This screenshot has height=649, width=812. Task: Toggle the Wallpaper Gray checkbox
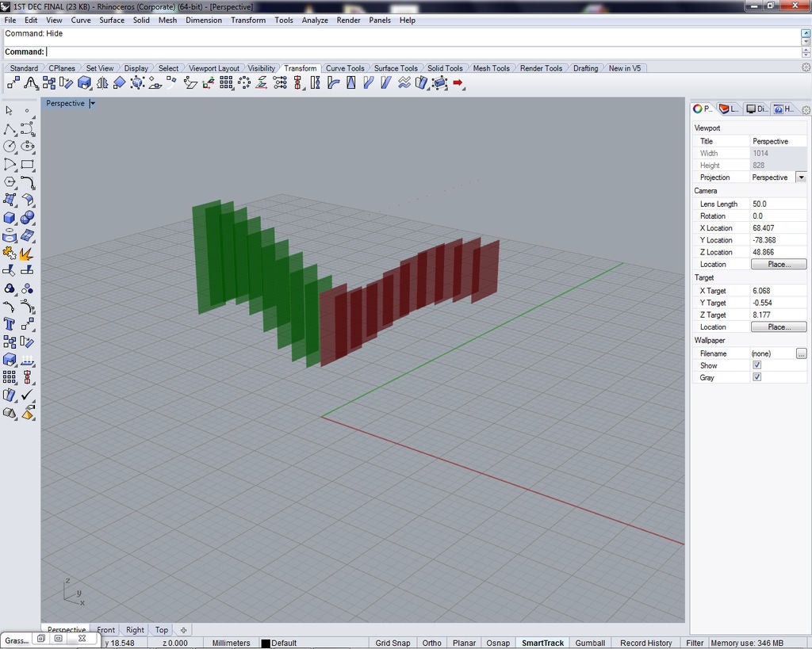pyautogui.click(x=757, y=377)
